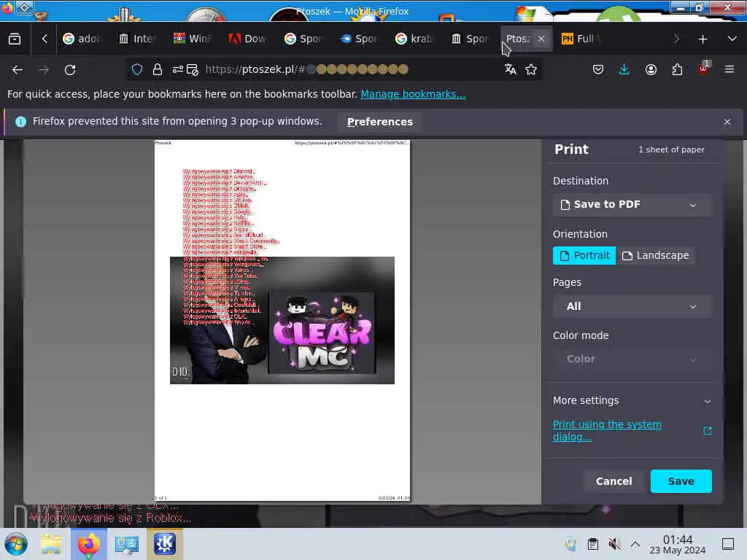Viewport: 747px width, 560px height.
Task: Switch to the 'WinF' tab
Action: point(193,39)
